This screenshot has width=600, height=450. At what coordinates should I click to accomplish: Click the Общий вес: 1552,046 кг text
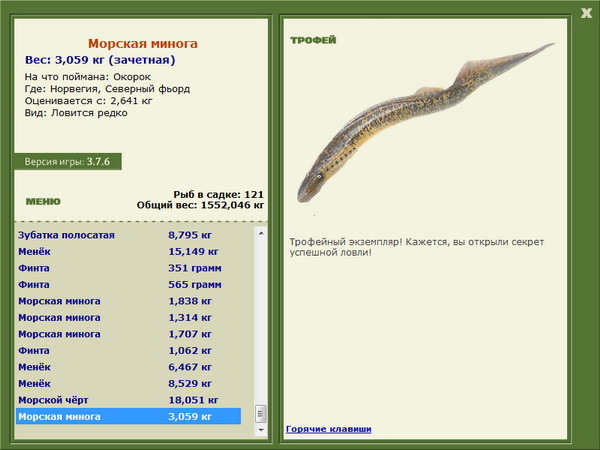(200, 205)
